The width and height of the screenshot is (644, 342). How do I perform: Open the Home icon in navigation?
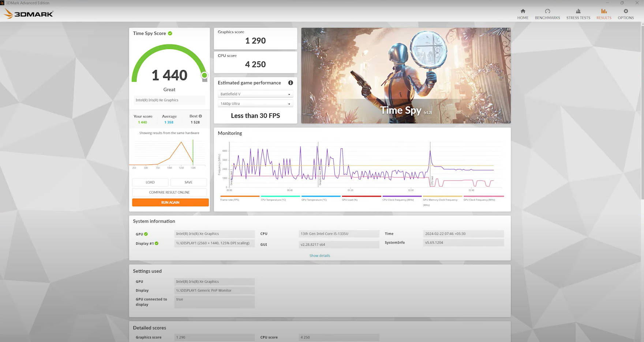coord(523,11)
